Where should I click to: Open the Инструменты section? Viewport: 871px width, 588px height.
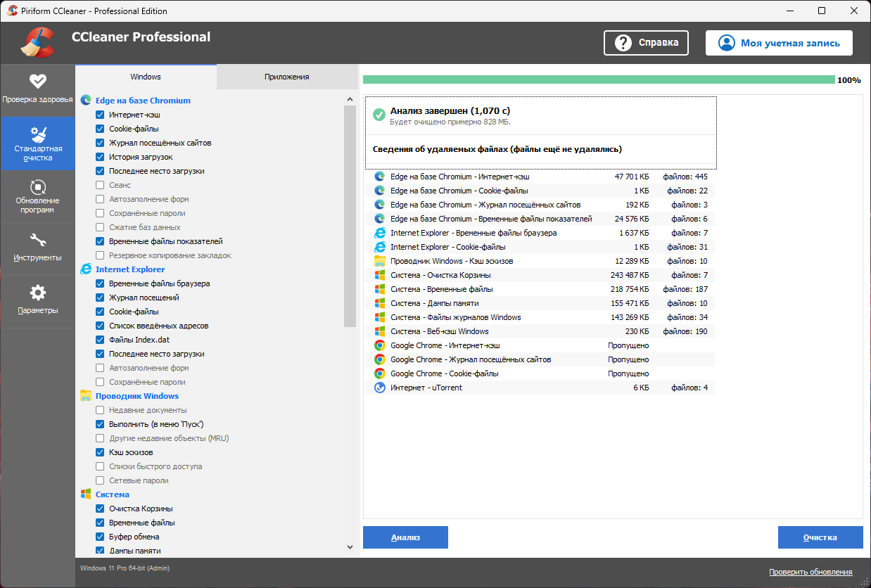[37, 249]
